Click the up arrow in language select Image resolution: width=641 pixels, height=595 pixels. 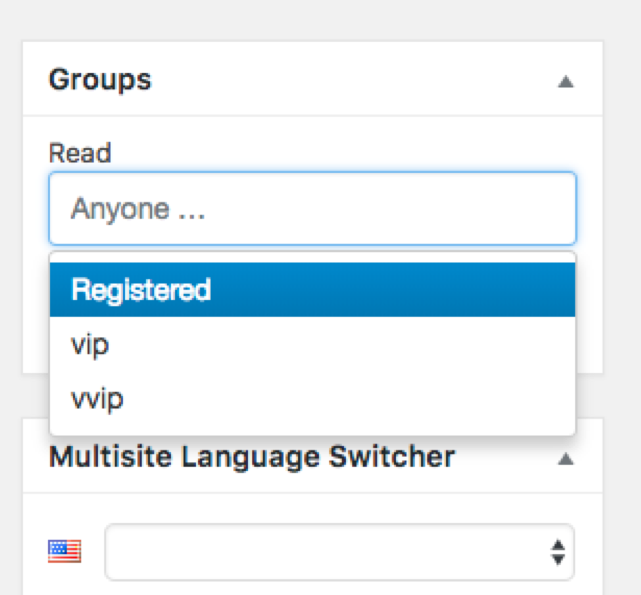tap(558, 544)
